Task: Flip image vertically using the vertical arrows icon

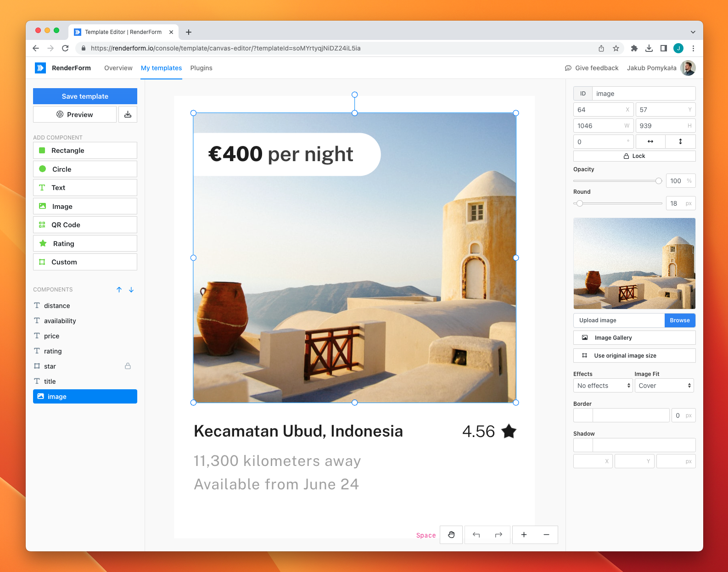Action: point(680,141)
